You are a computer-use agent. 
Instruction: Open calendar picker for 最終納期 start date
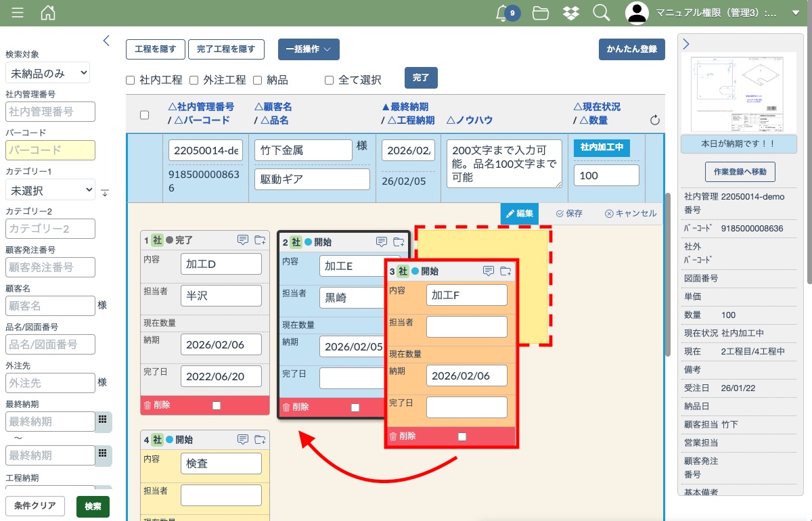click(x=103, y=420)
